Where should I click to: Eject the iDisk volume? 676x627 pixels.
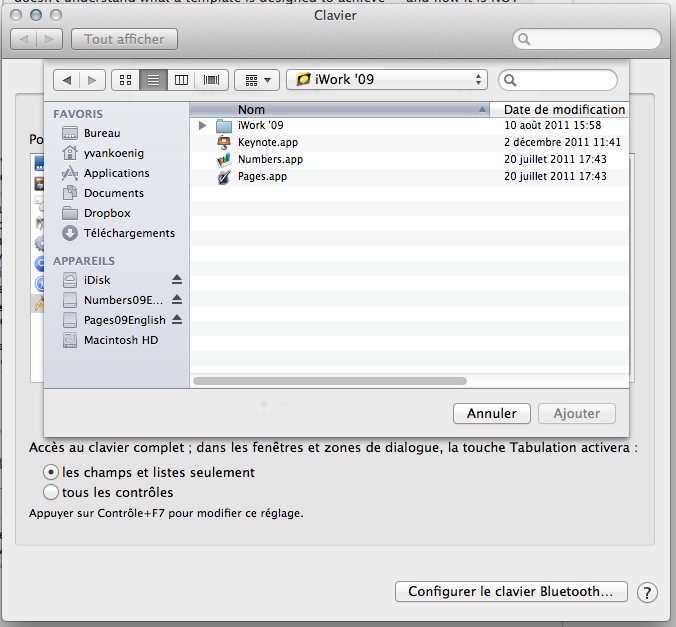(177, 279)
